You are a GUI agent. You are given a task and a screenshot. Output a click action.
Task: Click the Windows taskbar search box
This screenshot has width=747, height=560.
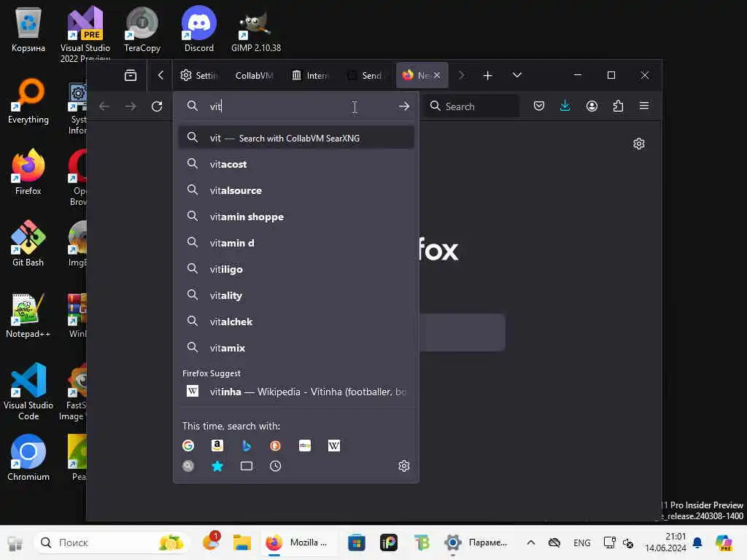(112, 542)
